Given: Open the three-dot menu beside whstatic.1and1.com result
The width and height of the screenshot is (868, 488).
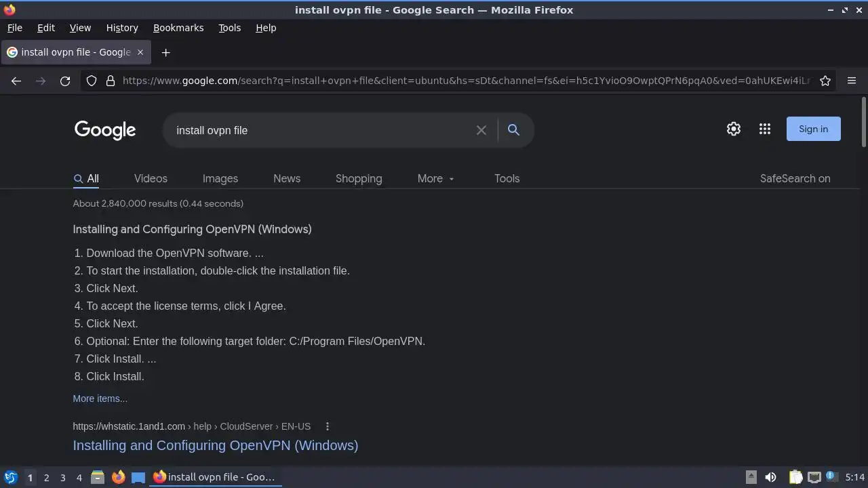Looking at the screenshot, I should 328,426.
